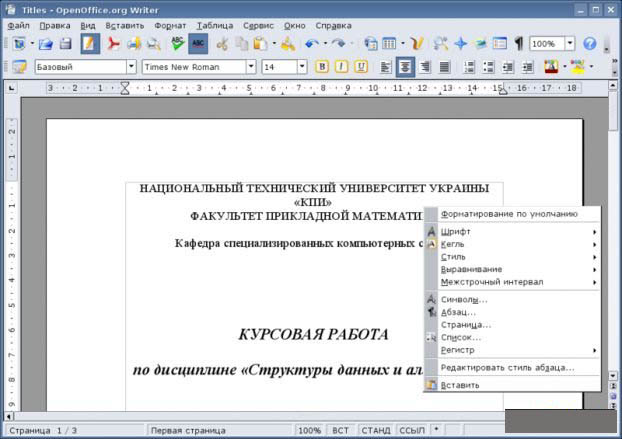Toggle Bold formatting
The width and height of the screenshot is (622, 439).
tap(322, 67)
